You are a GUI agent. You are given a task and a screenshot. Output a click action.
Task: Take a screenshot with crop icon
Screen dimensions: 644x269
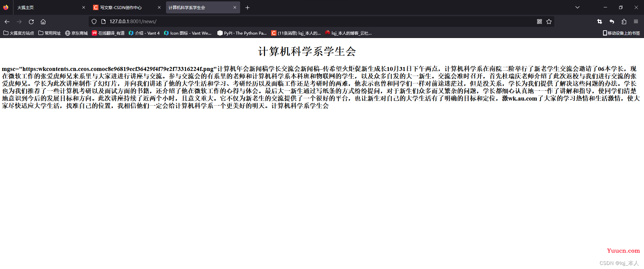point(600,22)
